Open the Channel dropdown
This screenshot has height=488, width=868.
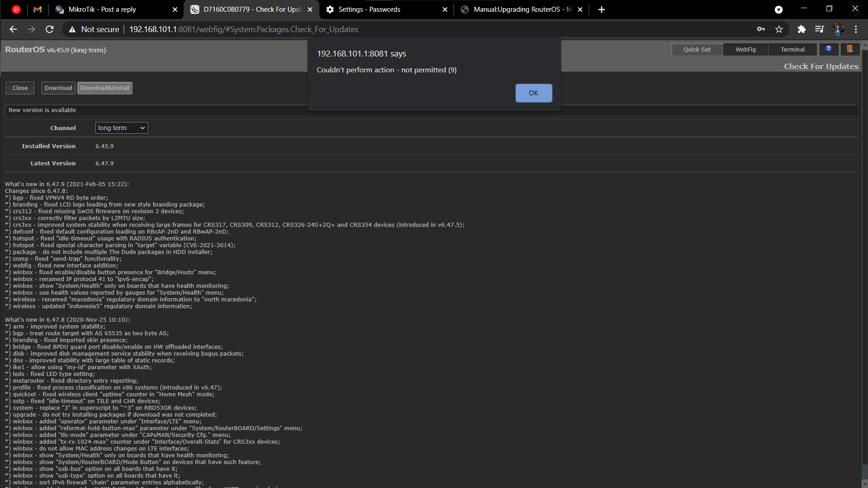(122, 128)
